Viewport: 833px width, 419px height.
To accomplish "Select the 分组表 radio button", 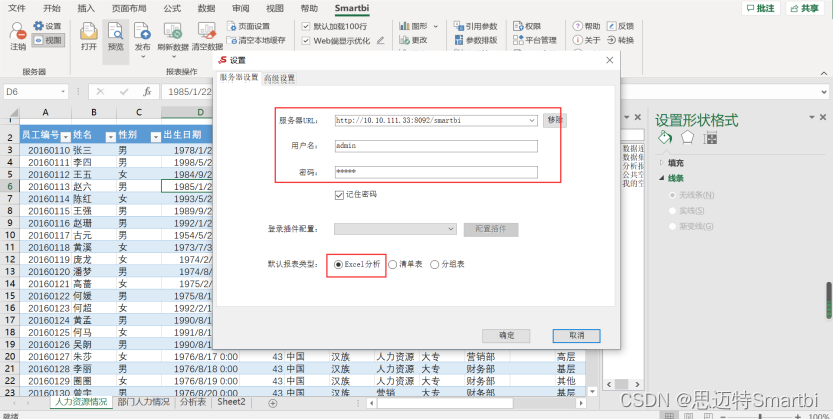I will (x=435, y=264).
